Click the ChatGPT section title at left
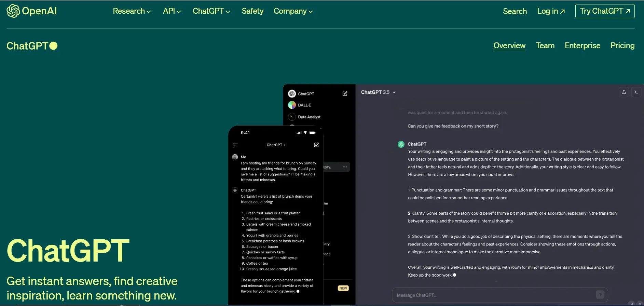The image size is (644, 306). pos(32,46)
